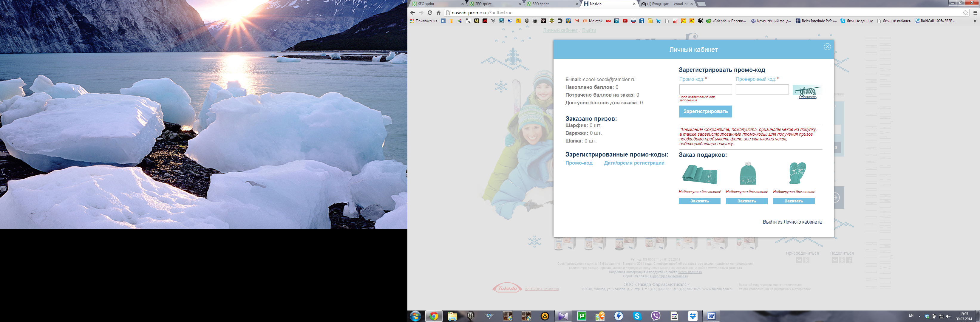The width and height of the screenshot is (980, 322).
Task: Click the Промо-код input field
Action: (x=705, y=90)
